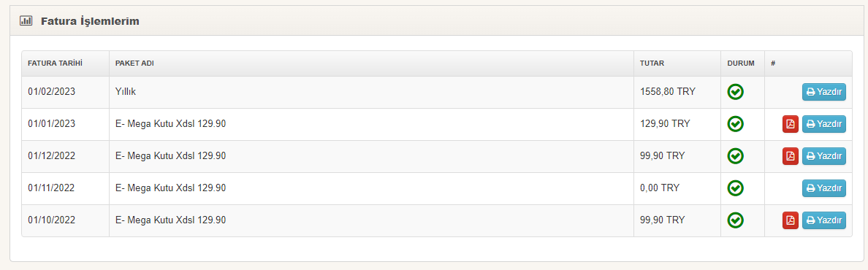Screen dimensions: 868x270
Task: Click the TUTAR column header
Action: click(652, 63)
